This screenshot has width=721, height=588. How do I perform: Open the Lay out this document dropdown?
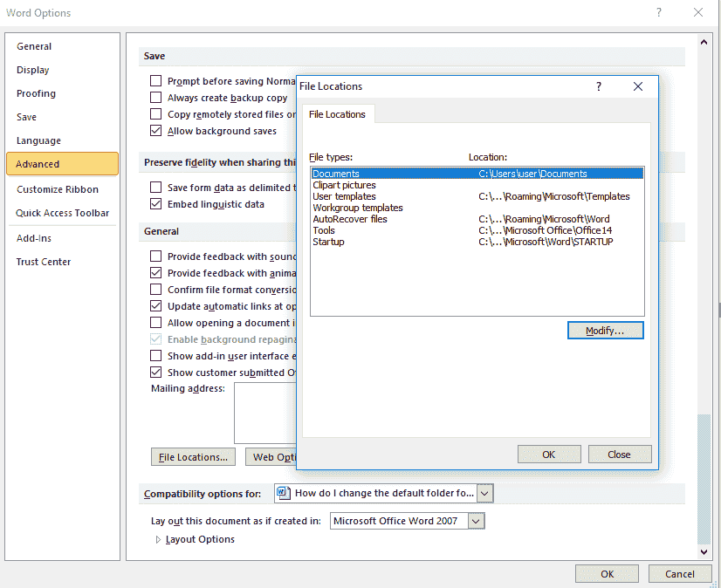[x=476, y=521]
